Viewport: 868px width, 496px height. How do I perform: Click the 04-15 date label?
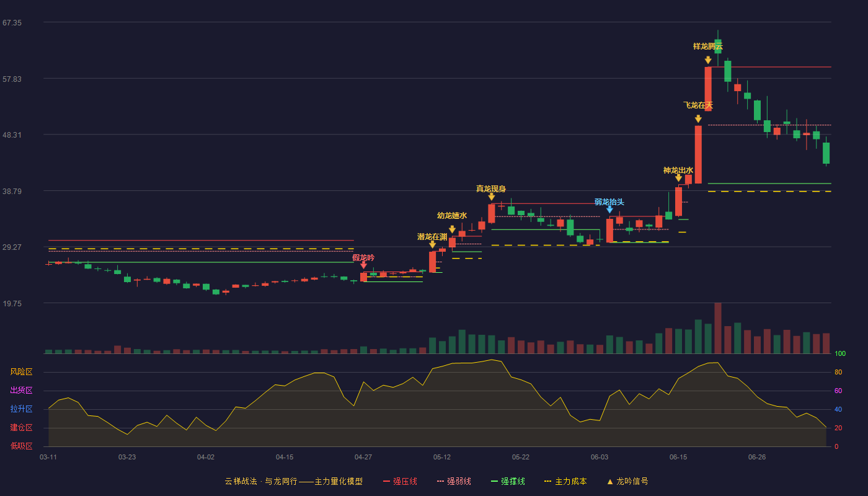pyautogui.click(x=285, y=457)
